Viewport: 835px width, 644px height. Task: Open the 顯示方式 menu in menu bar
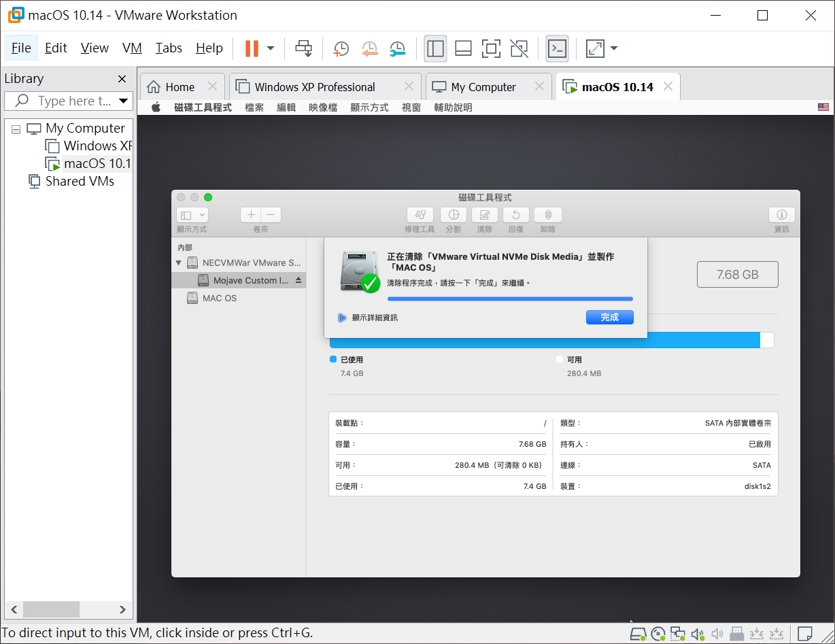369,107
